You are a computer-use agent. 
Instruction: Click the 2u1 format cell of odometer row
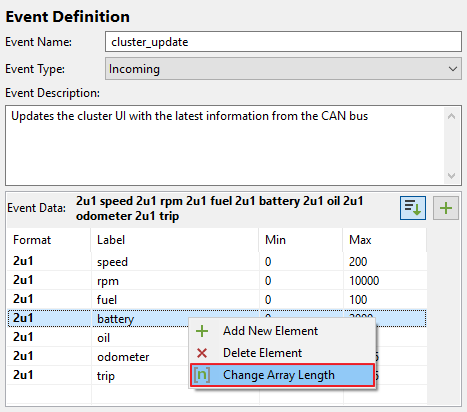[49, 356]
